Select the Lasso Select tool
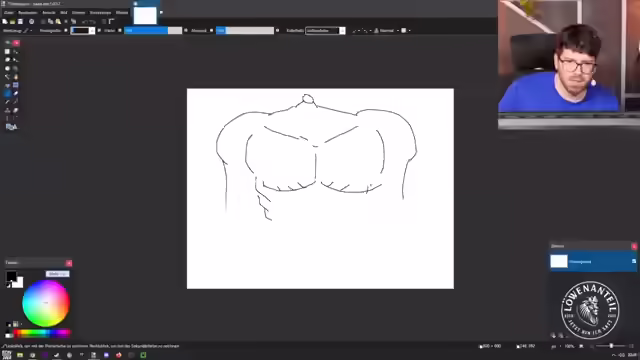This screenshot has height=360, width=640. tap(7, 60)
